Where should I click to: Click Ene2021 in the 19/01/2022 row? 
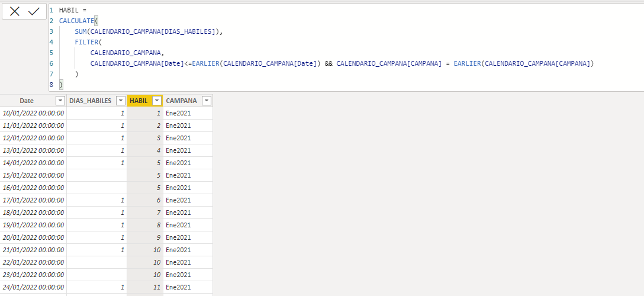tap(188, 225)
